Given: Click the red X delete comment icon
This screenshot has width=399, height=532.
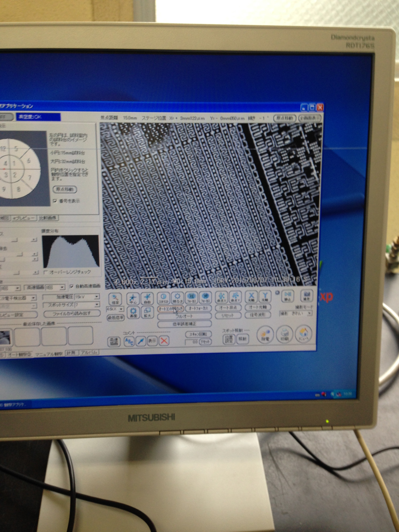Looking at the screenshot, I should [x=164, y=341].
